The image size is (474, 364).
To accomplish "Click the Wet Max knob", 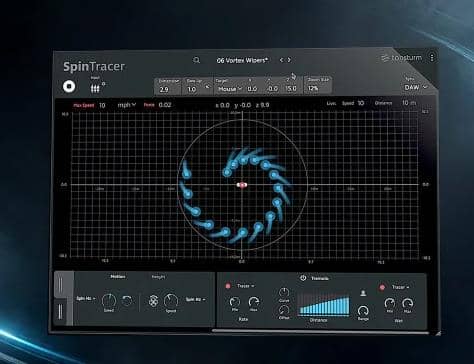I will coord(407,303).
